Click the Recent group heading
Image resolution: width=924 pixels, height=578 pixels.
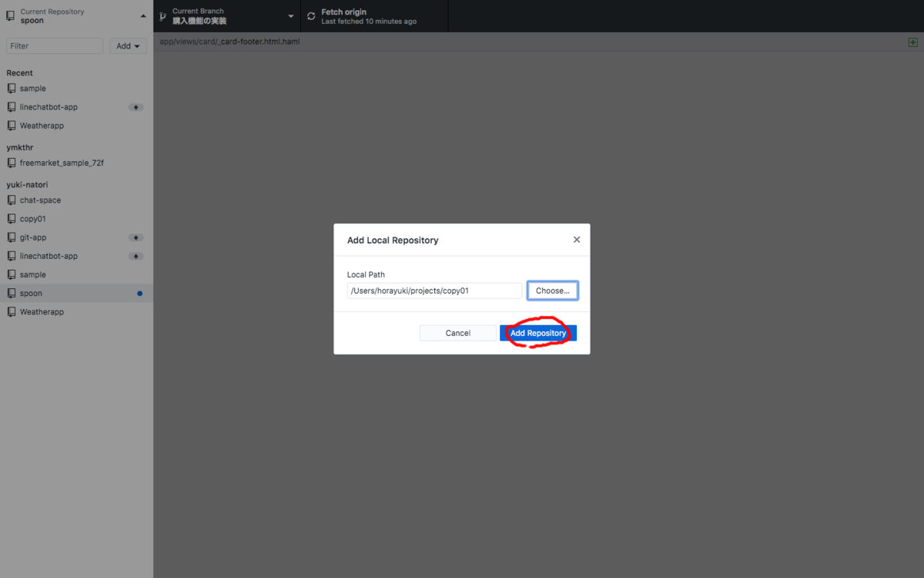pyautogui.click(x=20, y=73)
